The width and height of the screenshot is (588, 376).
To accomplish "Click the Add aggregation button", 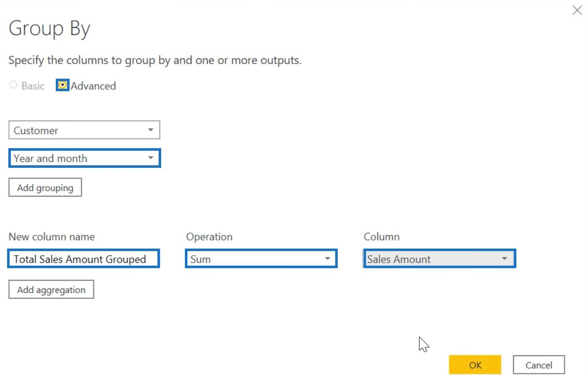I will (x=51, y=289).
